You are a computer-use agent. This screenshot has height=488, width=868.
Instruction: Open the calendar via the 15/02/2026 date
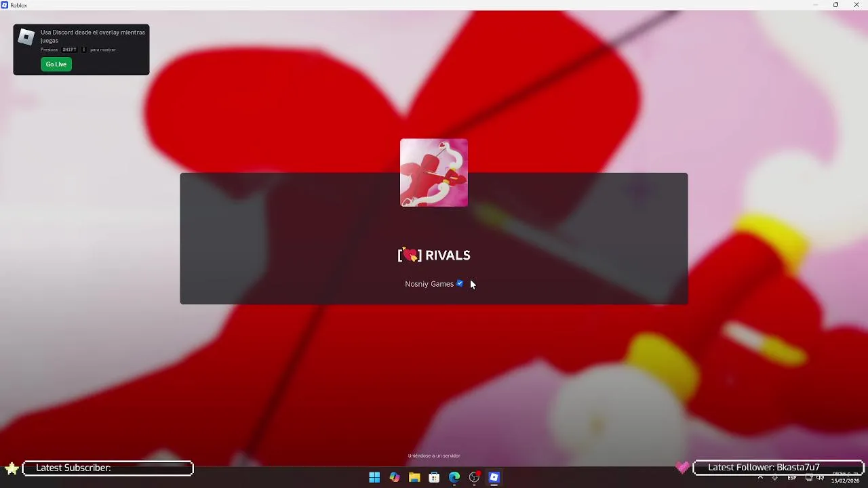pos(845,481)
